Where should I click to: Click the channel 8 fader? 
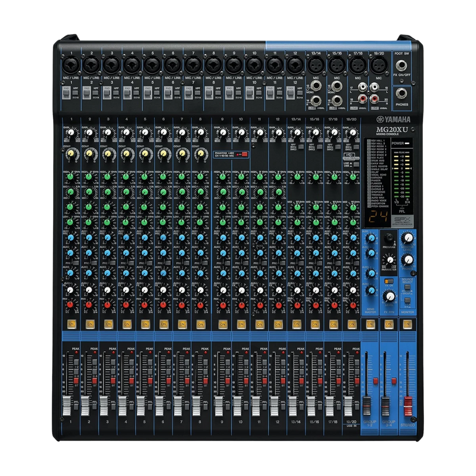tap(196, 406)
